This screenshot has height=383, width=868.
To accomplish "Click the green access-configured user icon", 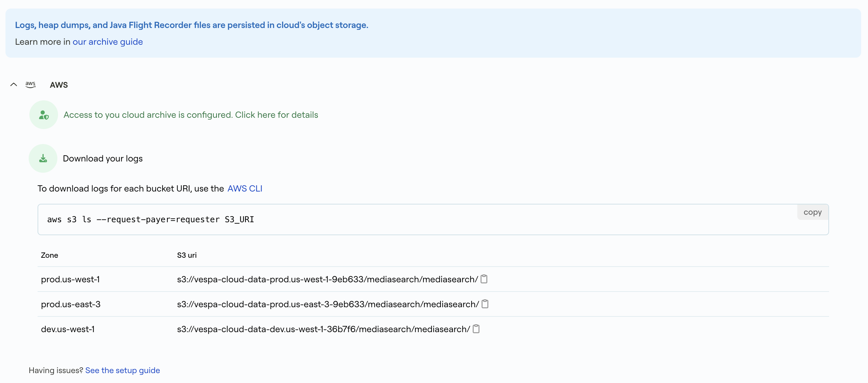I will click(x=43, y=115).
